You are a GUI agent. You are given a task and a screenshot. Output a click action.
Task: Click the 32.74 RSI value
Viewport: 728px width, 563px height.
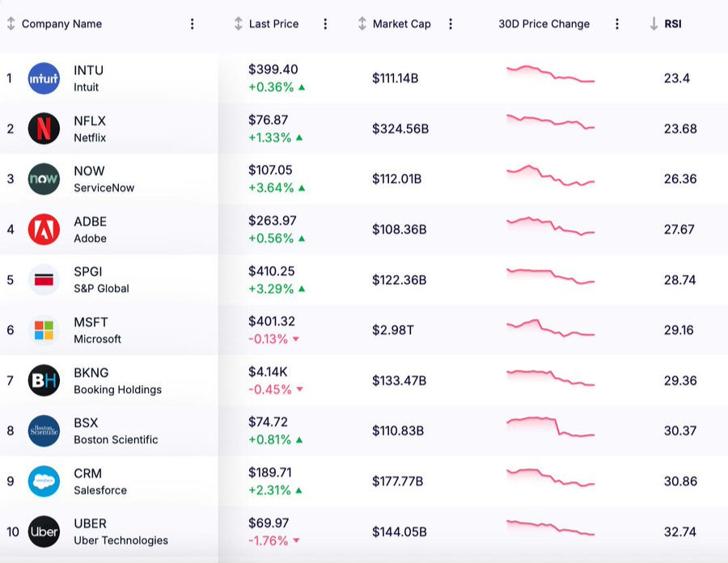(x=680, y=531)
